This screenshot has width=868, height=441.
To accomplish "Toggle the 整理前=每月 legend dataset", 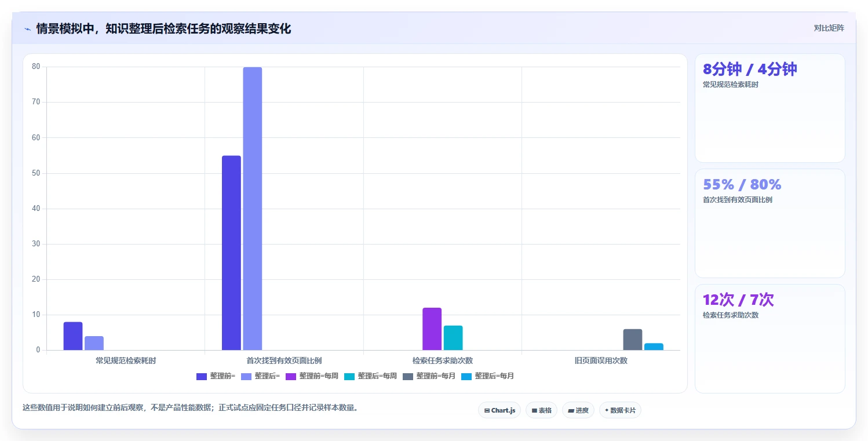I will coord(429,376).
